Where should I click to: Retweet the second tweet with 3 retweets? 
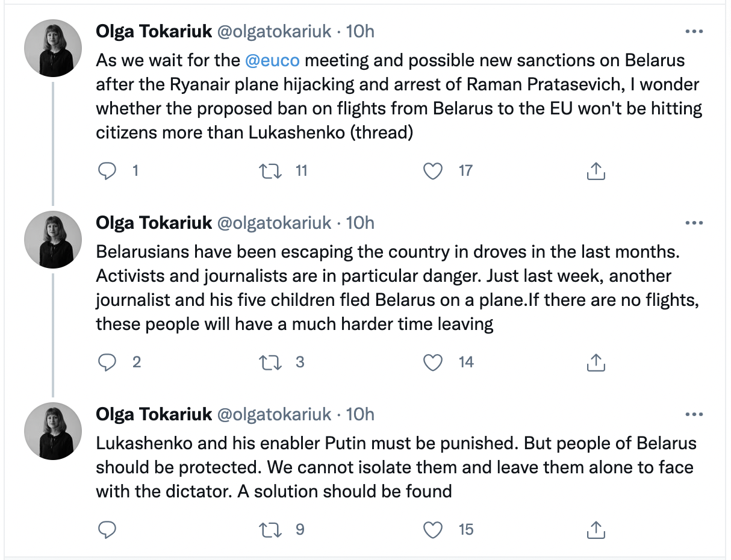[269, 362]
